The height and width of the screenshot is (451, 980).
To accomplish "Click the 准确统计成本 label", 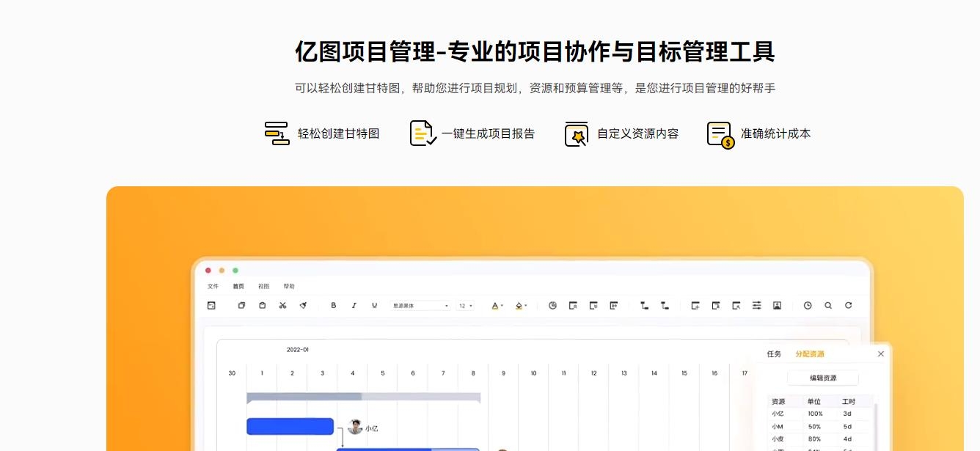I will point(776,133).
